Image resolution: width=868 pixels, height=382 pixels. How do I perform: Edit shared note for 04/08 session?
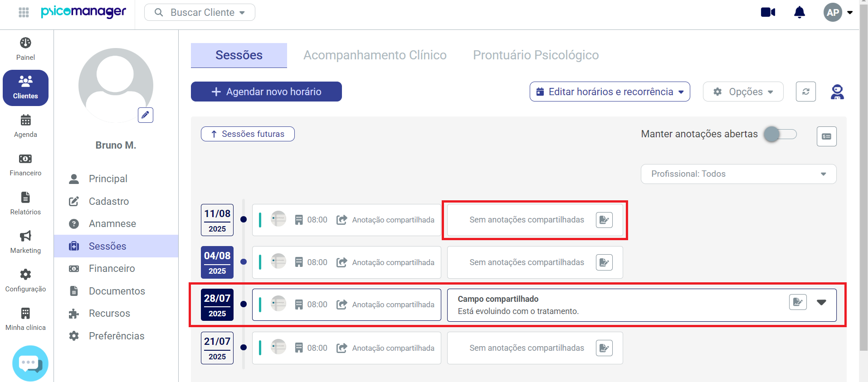coord(604,262)
